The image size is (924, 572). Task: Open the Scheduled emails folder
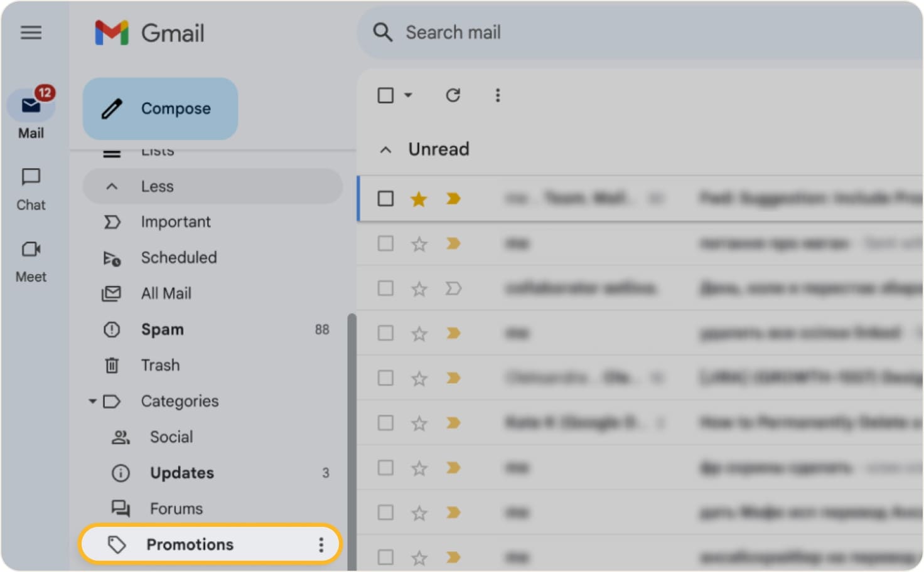tap(178, 257)
